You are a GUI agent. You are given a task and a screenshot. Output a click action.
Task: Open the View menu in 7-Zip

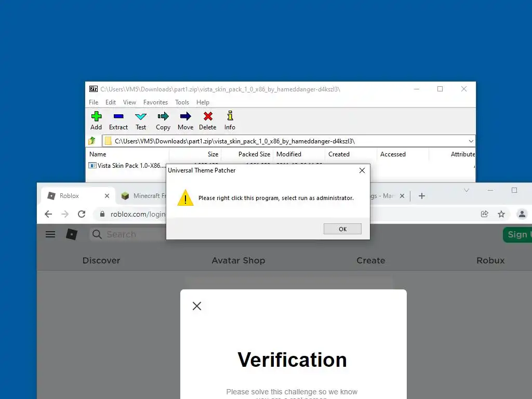(129, 102)
